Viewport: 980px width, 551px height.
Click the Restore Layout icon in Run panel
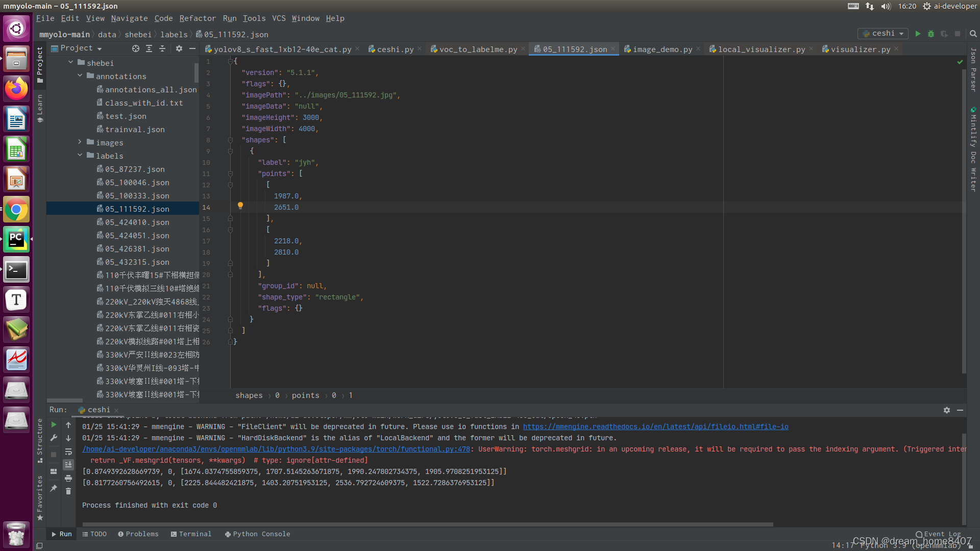54,471
